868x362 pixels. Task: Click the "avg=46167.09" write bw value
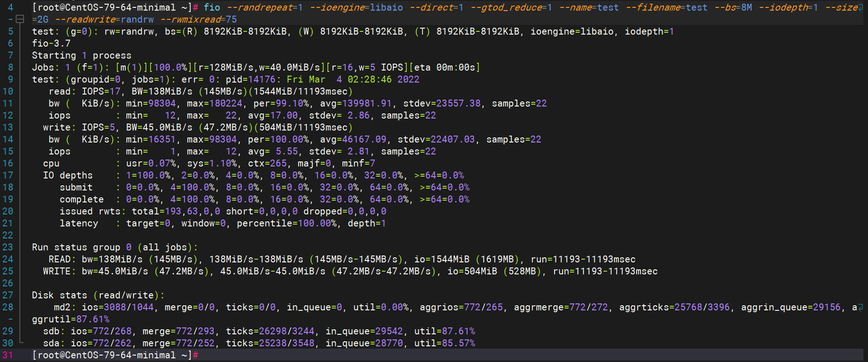353,139
